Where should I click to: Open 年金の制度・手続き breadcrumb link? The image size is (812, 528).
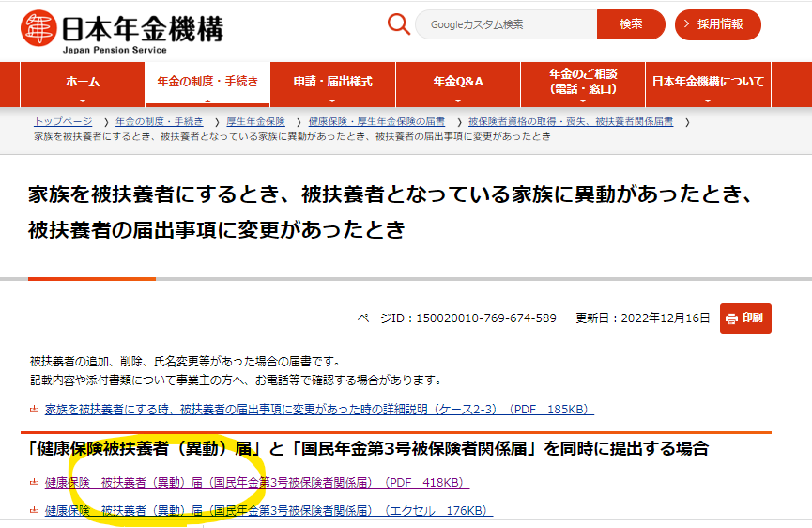[x=159, y=122]
